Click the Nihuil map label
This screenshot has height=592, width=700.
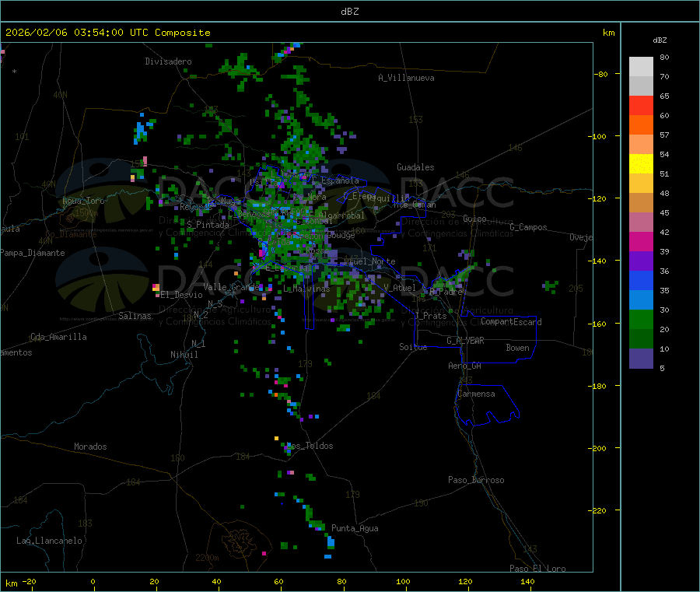coord(184,355)
